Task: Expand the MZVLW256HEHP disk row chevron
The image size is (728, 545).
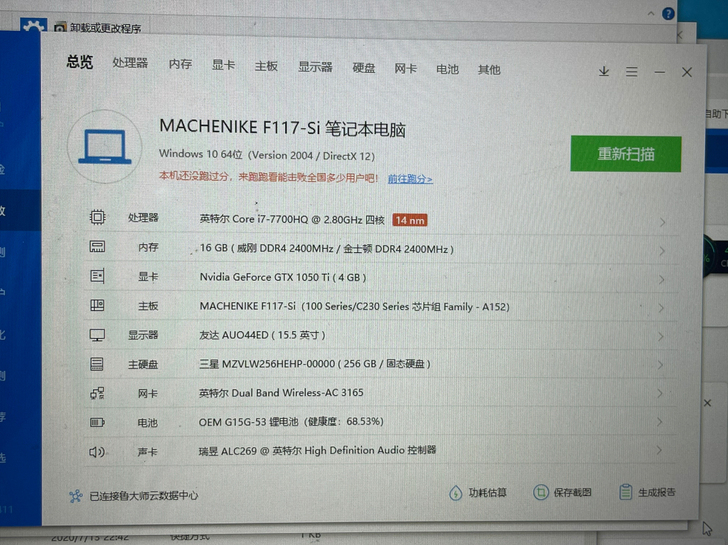Action: pyautogui.click(x=660, y=365)
